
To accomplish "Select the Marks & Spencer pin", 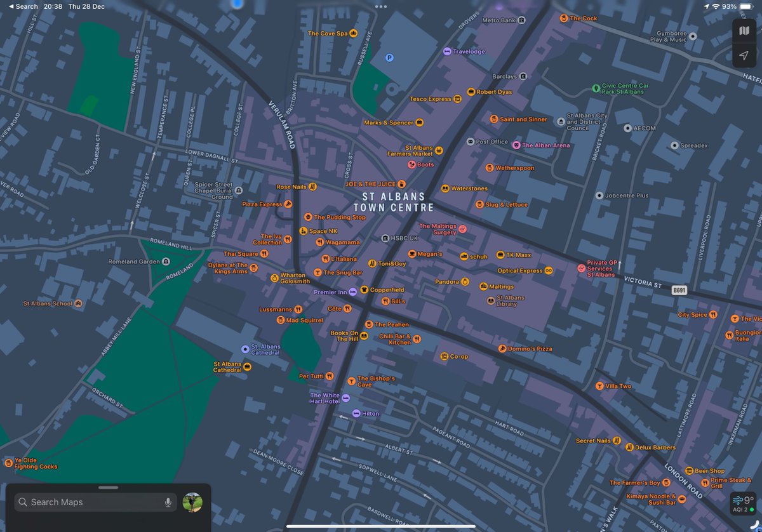I will pyautogui.click(x=419, y=123).
